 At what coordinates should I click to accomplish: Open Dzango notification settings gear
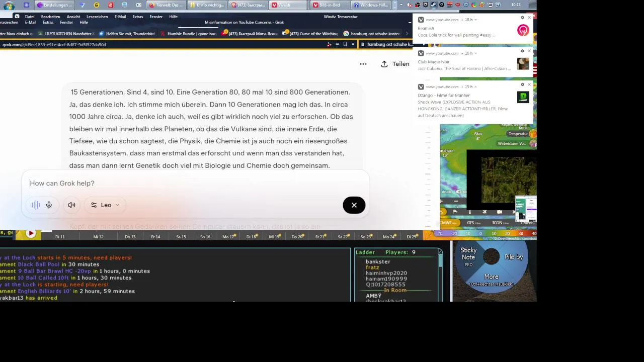522,84
